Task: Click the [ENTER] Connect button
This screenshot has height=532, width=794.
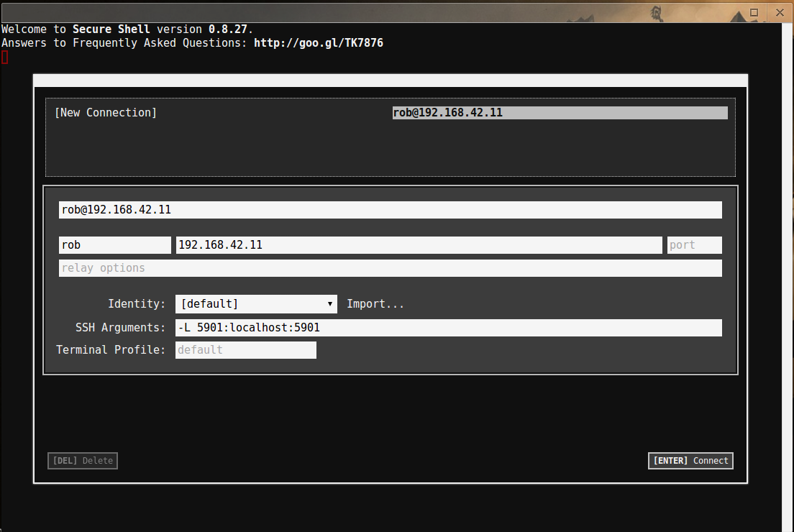Action: coord(690,461)
